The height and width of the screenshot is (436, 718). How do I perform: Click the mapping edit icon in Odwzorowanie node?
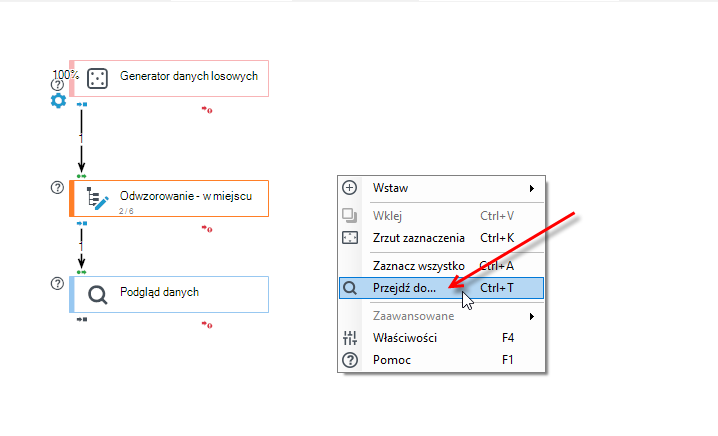tap(98, 198)
